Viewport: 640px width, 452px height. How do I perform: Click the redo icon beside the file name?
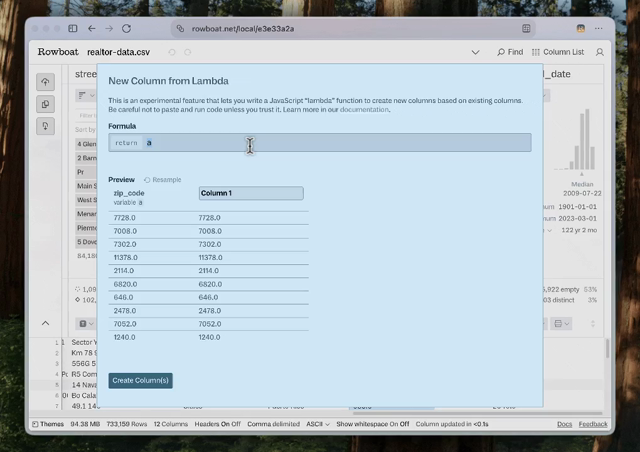(x=187, y=52)
